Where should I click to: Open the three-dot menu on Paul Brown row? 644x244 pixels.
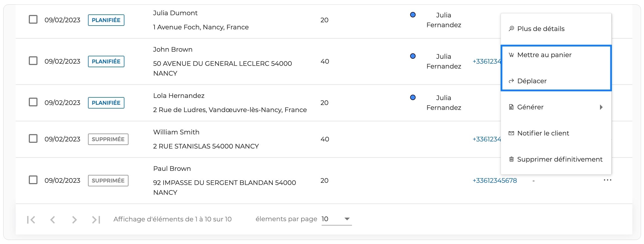coord(607,180)
